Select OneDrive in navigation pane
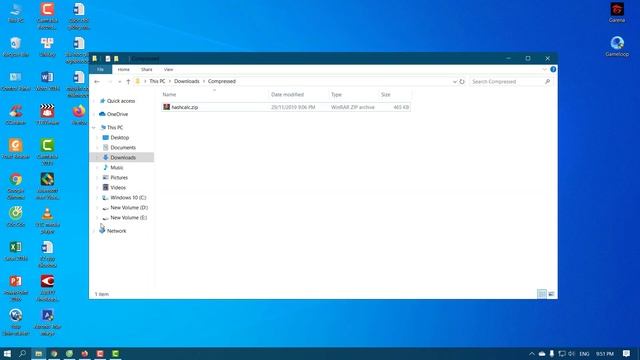This screenshot has width=640, height=360. 117,114
